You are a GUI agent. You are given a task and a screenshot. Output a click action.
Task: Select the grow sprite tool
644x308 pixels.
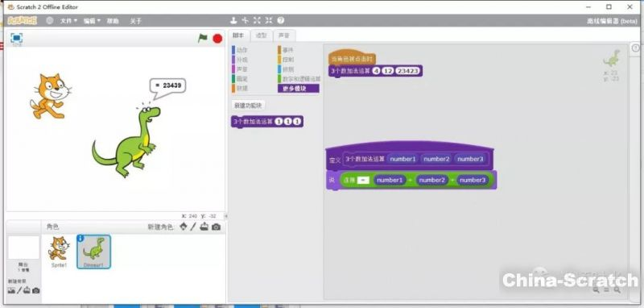(x=257, y=21)
